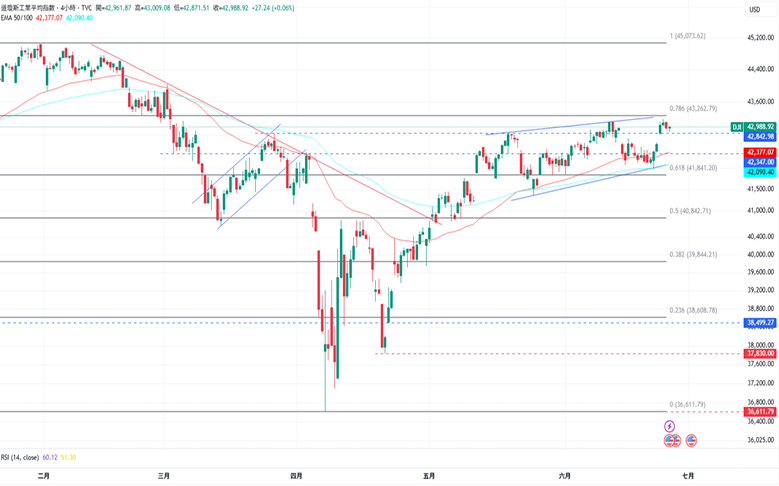Select the red 37,830.00 price label
The image size is (779, 486).
click(760, 353)
